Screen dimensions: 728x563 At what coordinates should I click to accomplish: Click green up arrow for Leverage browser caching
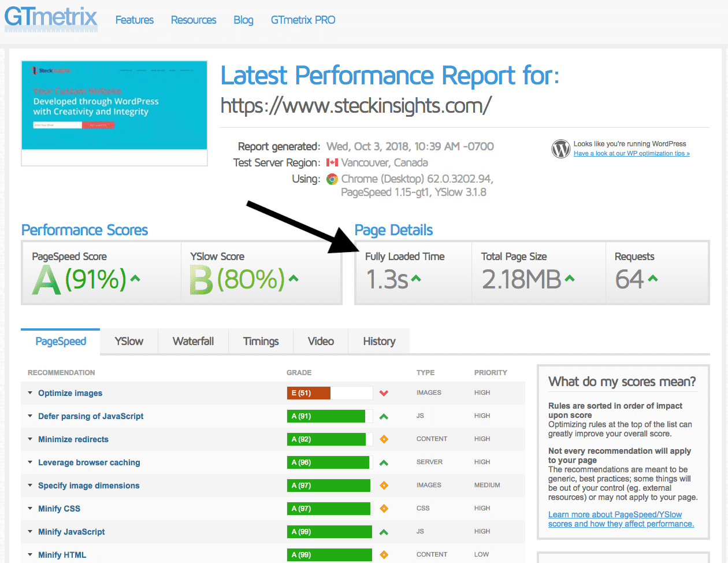tap(384, 462)
